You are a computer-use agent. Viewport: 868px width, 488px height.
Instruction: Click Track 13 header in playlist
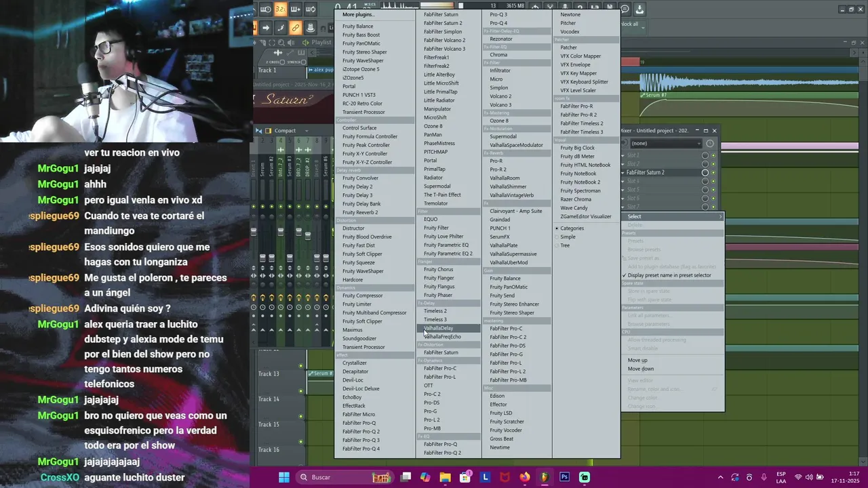click(x=281, y=379)
